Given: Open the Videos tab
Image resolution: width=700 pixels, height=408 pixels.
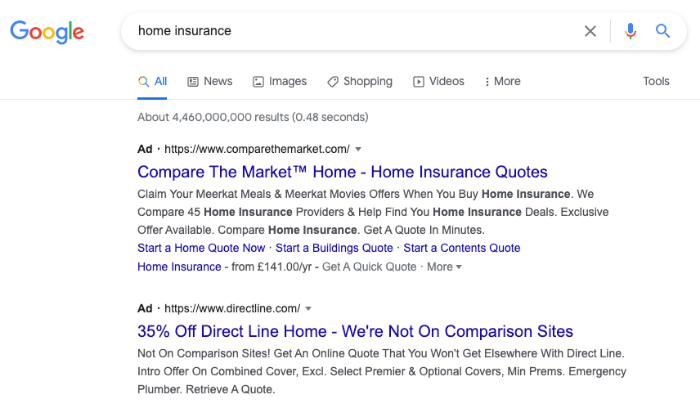Looking at the screenshot, I should tap(438, 81).
